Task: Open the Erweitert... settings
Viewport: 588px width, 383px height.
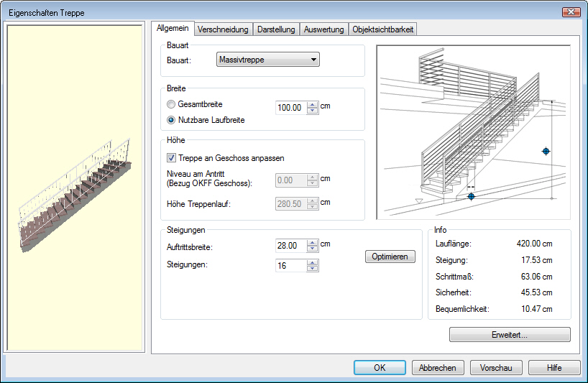Action: point(510,335)
